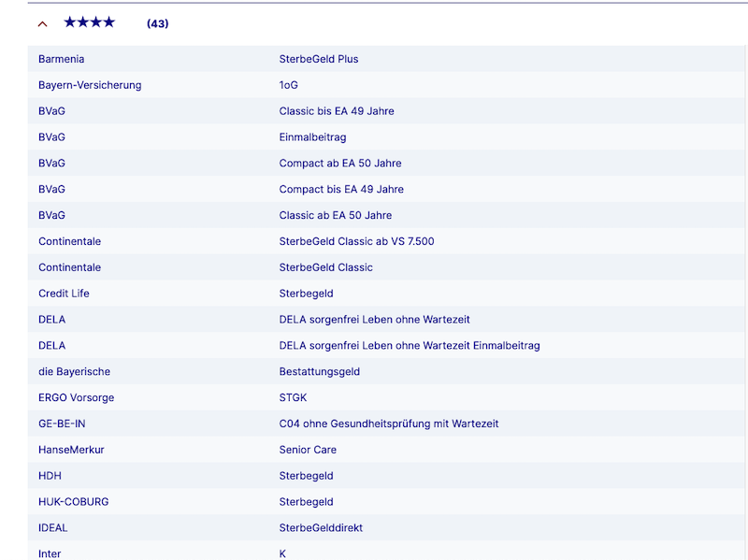The height and width of the screenshot is (560, 748).
Task: Click SterbeGeld Classic ab VS 7.500
Action: tap(356, 241)
